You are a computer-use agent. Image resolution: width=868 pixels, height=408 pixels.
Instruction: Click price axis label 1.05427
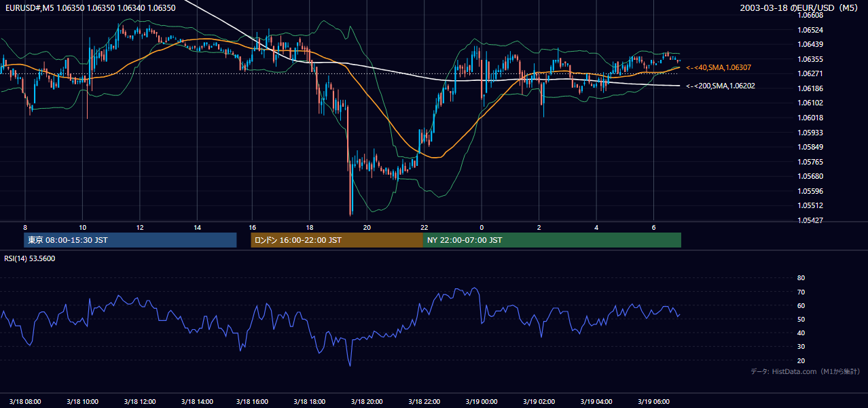click(810, 220)
